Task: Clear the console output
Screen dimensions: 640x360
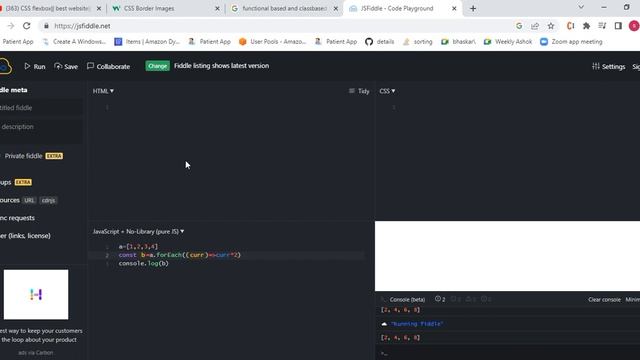Action: click(x=604, y=300)
